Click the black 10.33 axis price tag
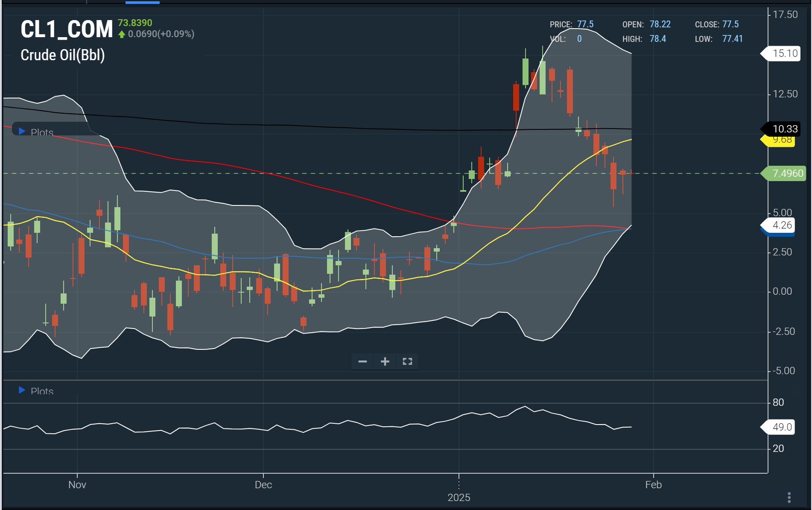This screenshot has width=812, height=510. [x=784, y=129]
